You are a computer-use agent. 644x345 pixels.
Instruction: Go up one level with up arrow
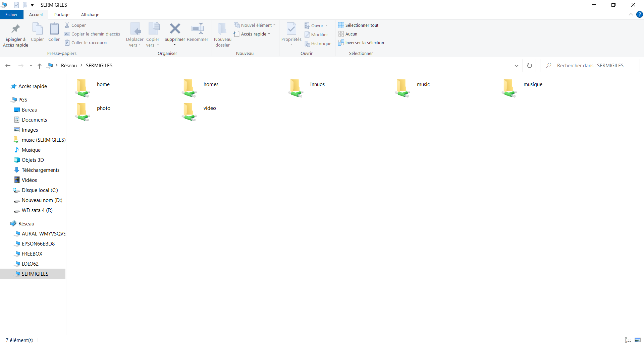click(x=40, y=66)
